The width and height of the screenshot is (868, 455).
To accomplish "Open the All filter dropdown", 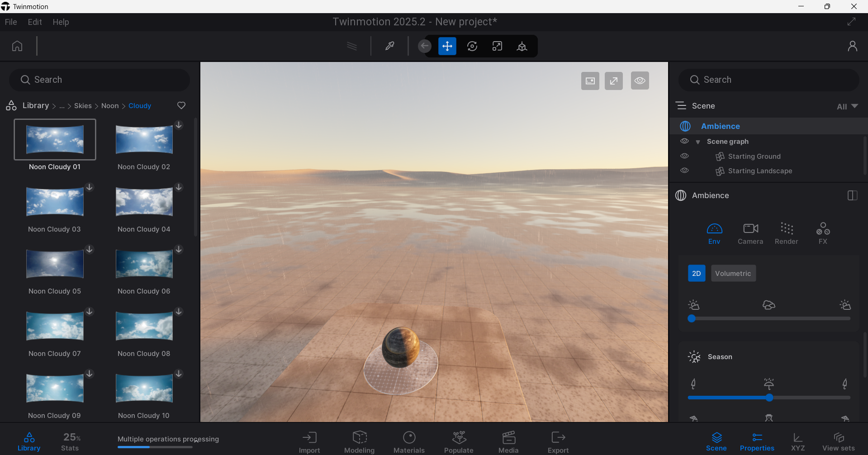I will 847,106.
